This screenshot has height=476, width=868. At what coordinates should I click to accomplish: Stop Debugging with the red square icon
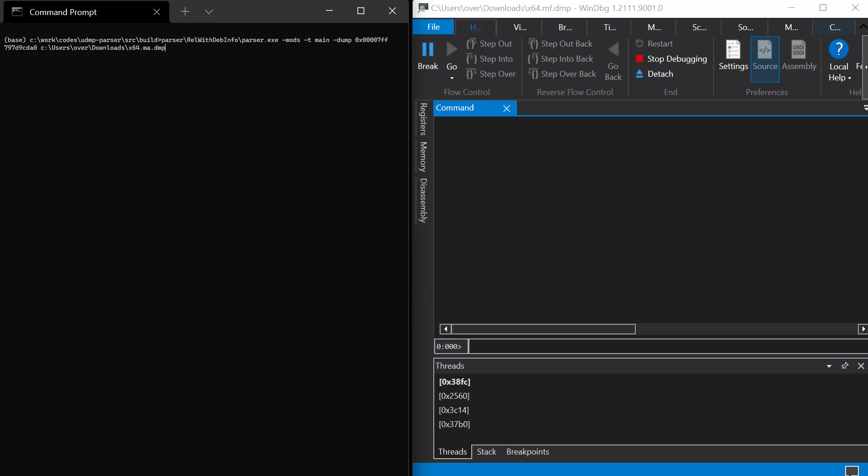pos(639,58)
